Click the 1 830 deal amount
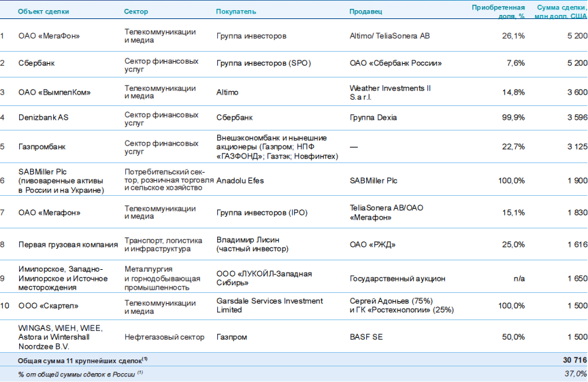 (x=577, y=213)
